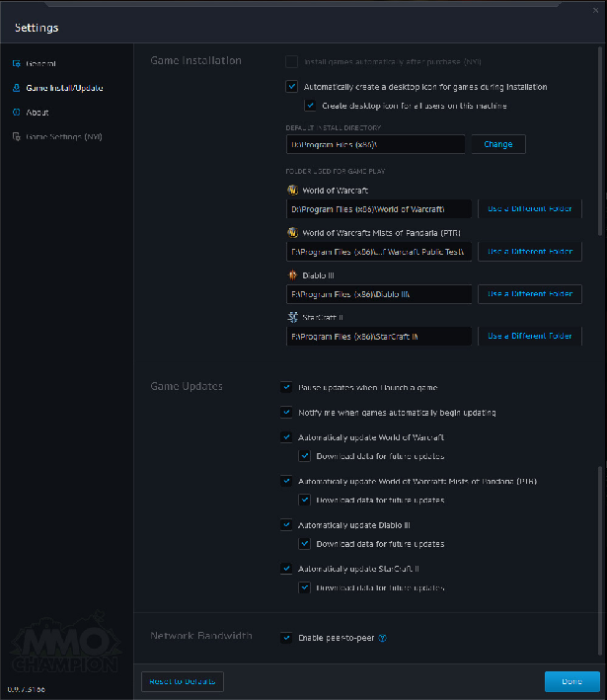Viewport: 607px width, 700px height.
Task: Toggle automatically update World of Warcraft
Action: click(286, 437)
